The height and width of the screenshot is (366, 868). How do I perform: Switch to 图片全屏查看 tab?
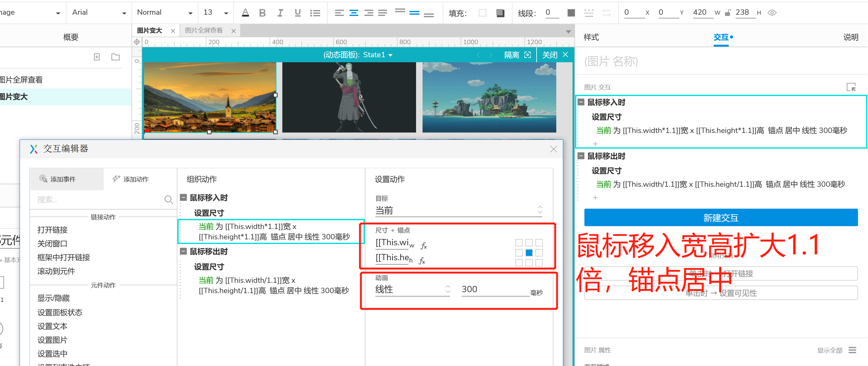[204, 30]
